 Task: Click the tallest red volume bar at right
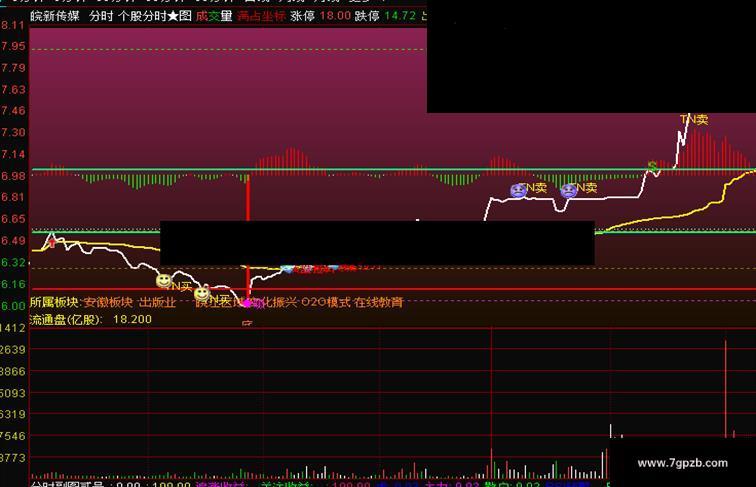[725, 389]
